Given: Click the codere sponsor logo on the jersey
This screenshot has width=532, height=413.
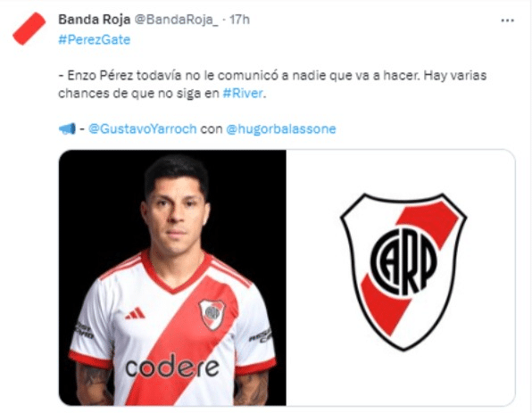Looking at the screenshot, I should [x=172, y=367].
